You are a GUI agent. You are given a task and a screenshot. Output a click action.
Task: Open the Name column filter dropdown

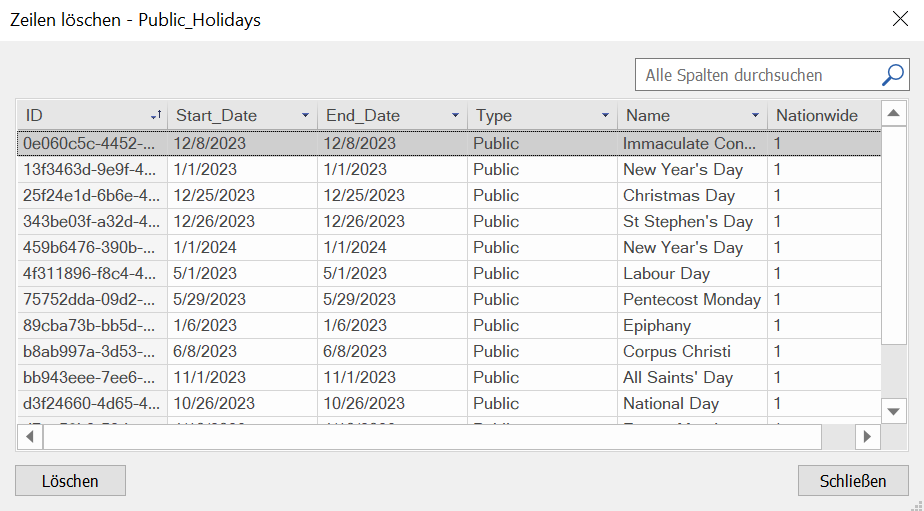[755, 116]
